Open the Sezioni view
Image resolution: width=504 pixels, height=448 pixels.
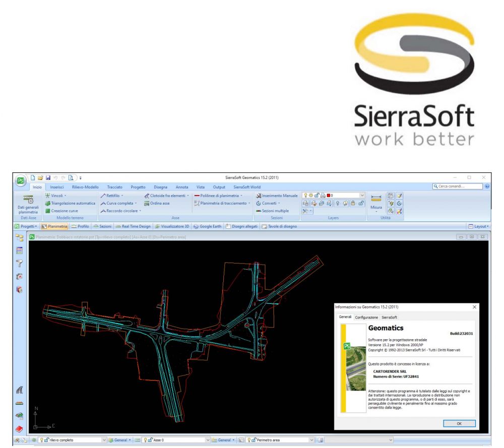coord(102,226)
